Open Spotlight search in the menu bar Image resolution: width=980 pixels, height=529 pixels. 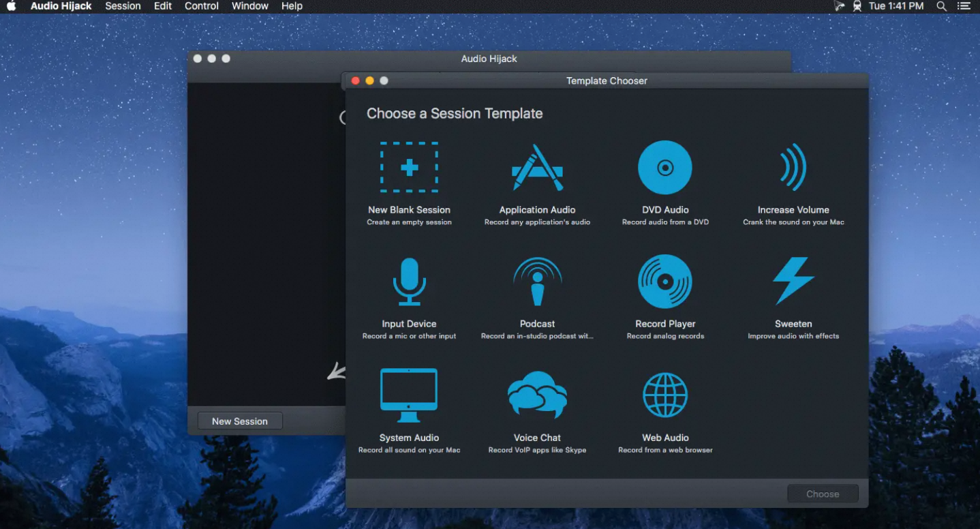point(941,6)
